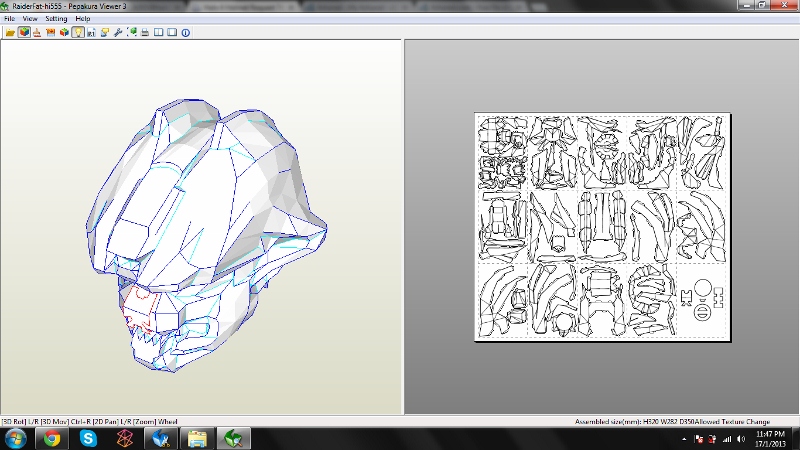Open the file explorer folder taskbar icon

(197, 439)
